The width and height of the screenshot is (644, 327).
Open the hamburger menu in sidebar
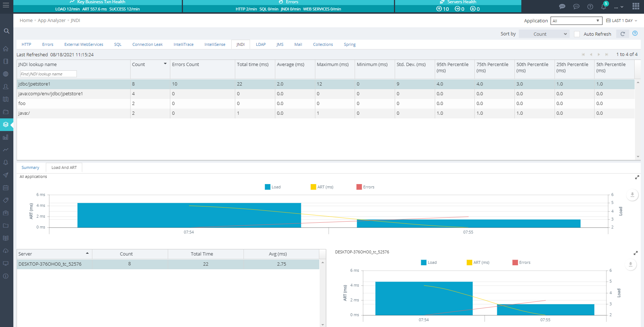6,5
